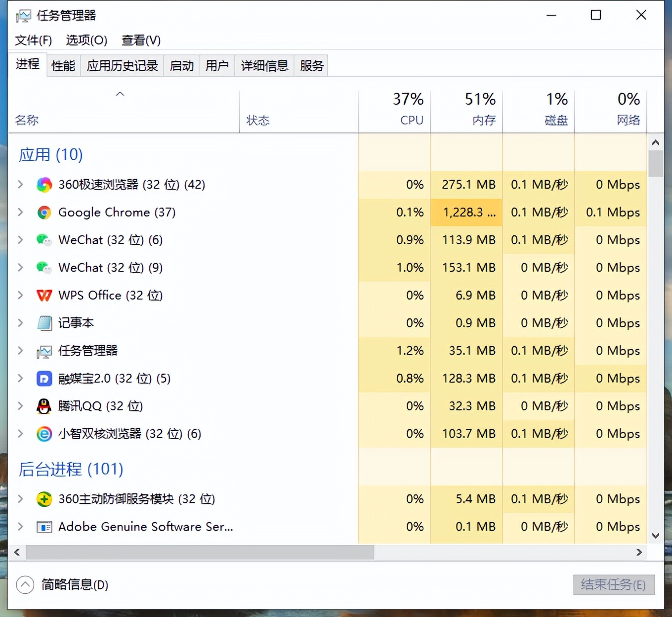
Task: Click the 360主动防御服务模块 green icon
Action: 44,499
